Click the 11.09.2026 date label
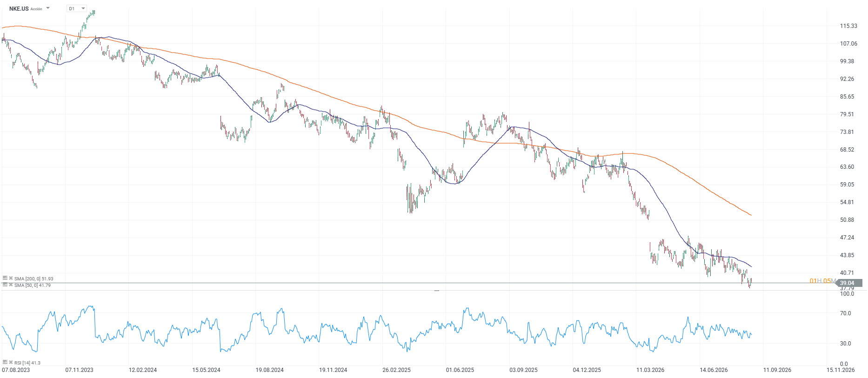Viewport: 868px width, 378px height. tap(777, 370)
